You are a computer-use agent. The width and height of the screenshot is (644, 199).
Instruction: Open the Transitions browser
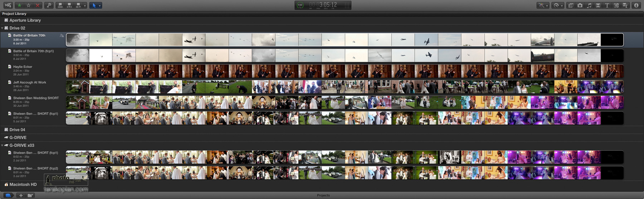[598, 5]
